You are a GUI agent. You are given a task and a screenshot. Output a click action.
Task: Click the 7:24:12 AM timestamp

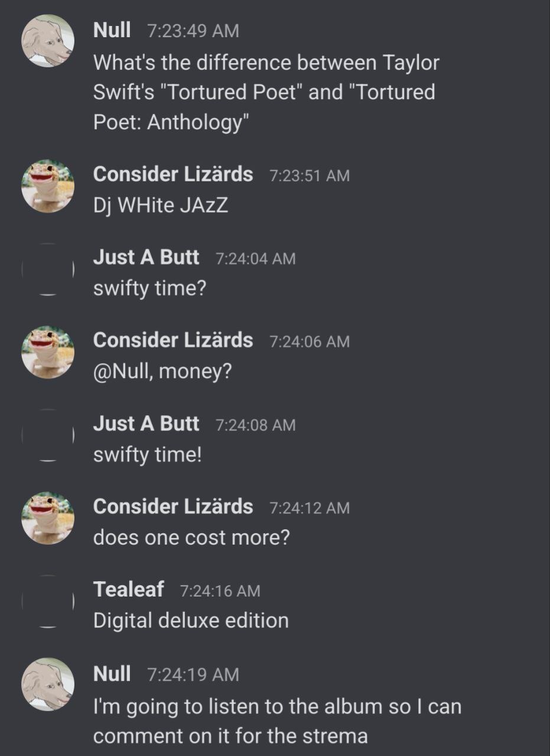309,507
